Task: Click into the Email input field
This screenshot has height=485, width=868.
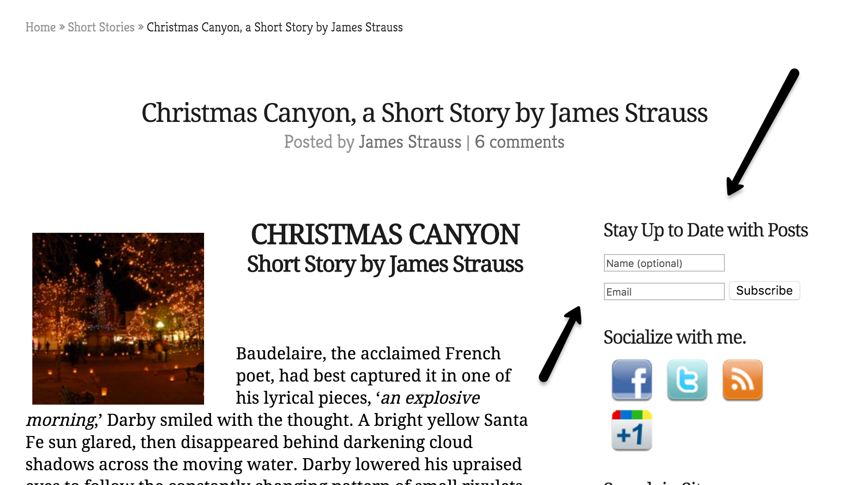Action: click(x=664, y=291)
